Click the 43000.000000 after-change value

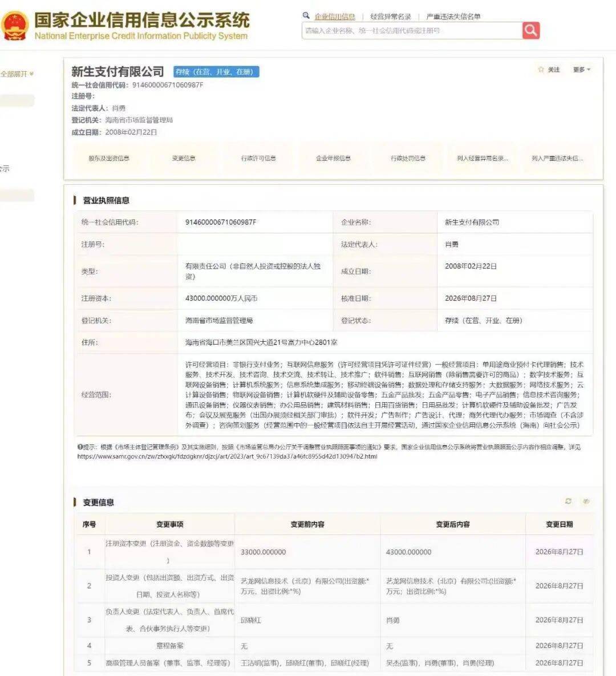(408, 552)
